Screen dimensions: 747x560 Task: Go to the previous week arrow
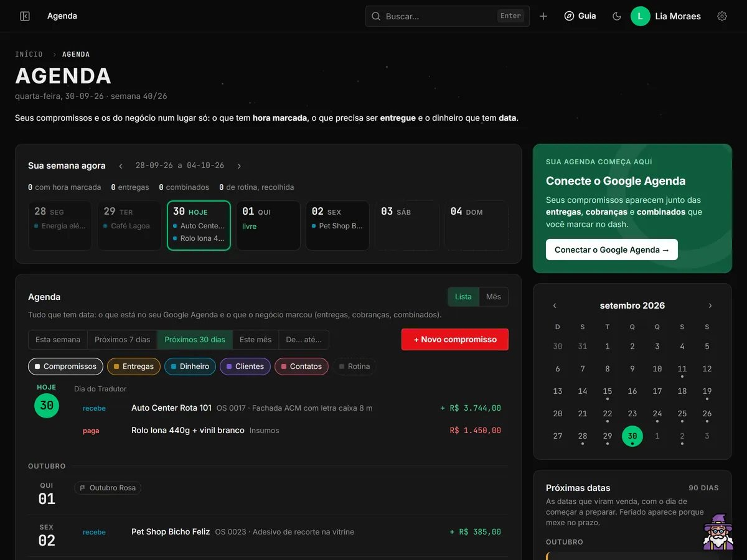click(x=121, y=166)
